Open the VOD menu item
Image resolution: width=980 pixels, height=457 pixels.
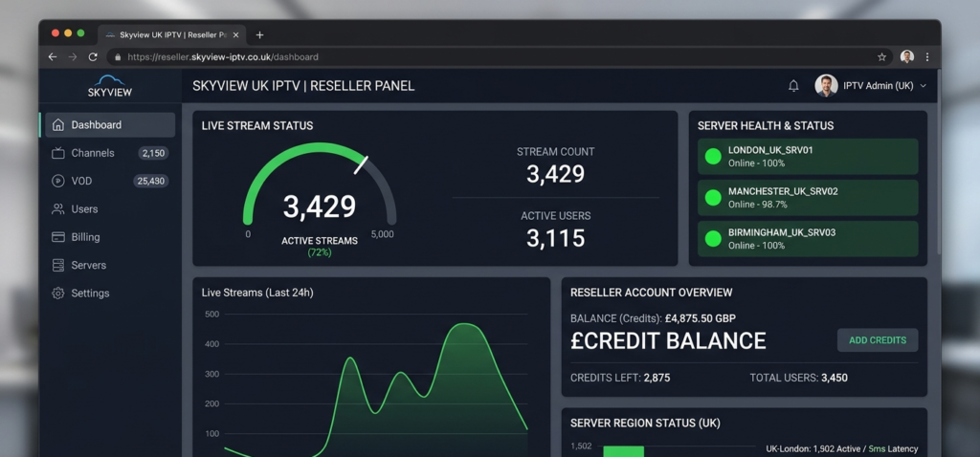[110, 181]
